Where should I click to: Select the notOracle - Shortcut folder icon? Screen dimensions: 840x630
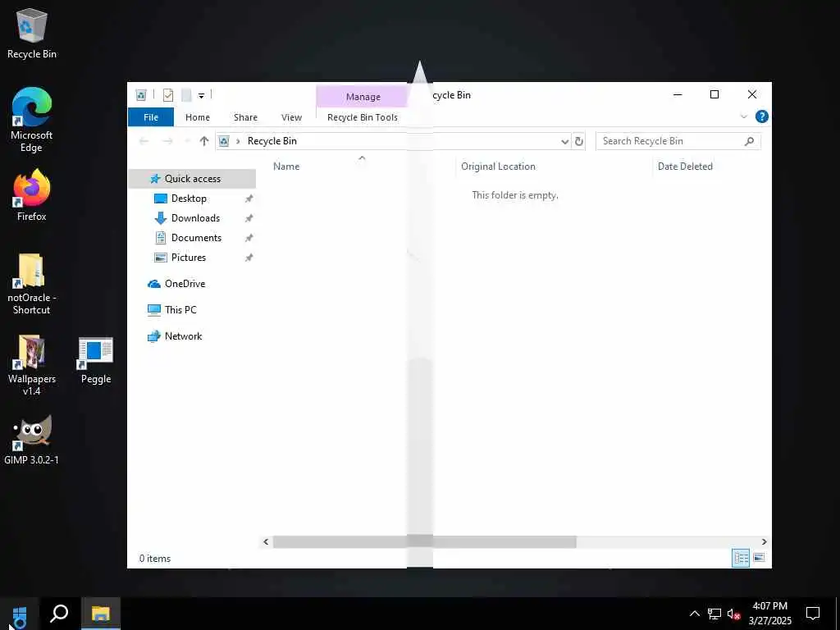[31, 284]
